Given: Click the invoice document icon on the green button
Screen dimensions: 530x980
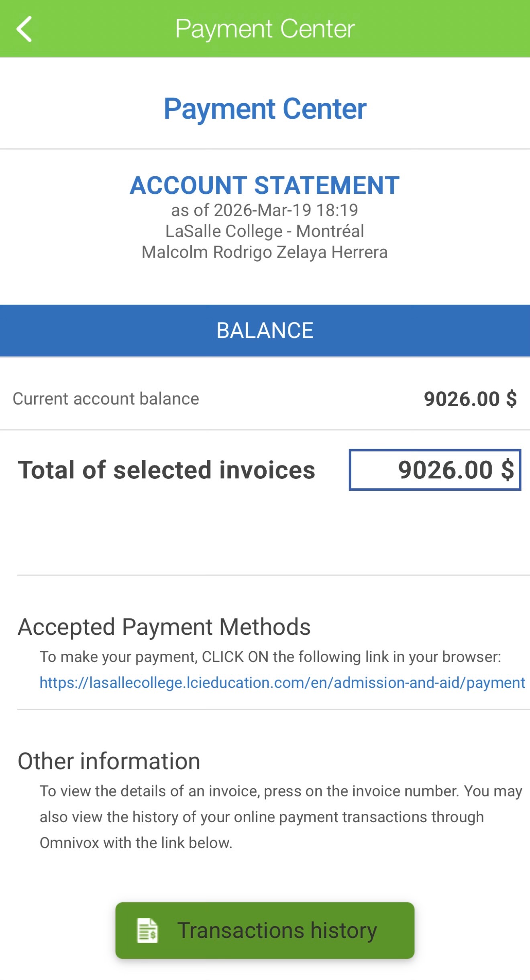Looking at the screenshot, I should click(147, 930).
